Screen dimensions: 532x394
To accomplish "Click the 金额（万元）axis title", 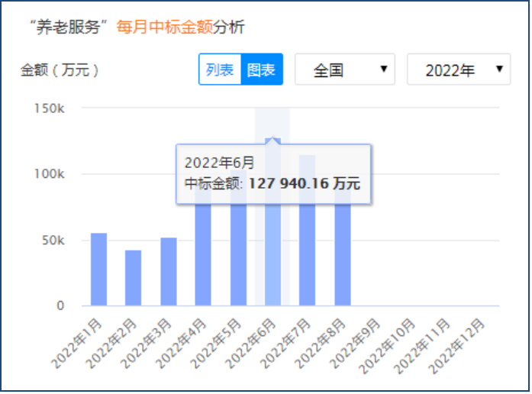I will (x=60, y=71).
